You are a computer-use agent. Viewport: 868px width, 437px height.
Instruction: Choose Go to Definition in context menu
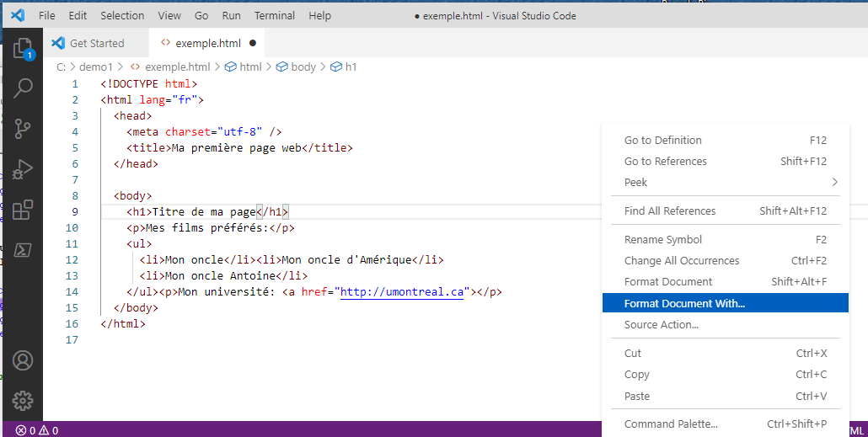click(x=726, y=140)
